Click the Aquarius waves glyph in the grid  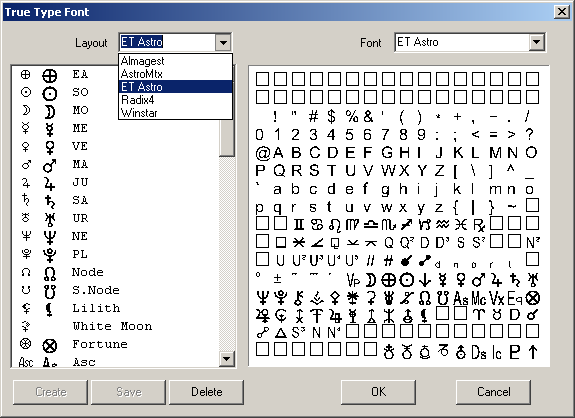coord(442,224)
